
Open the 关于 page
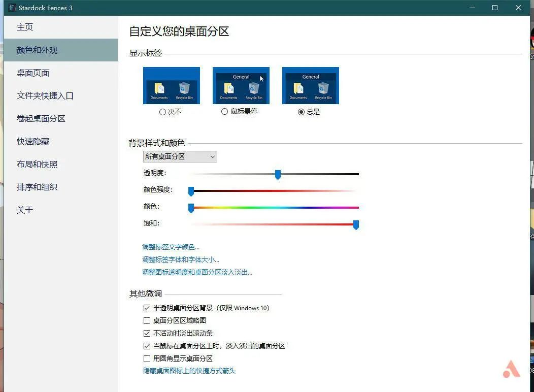coord(61,210)
